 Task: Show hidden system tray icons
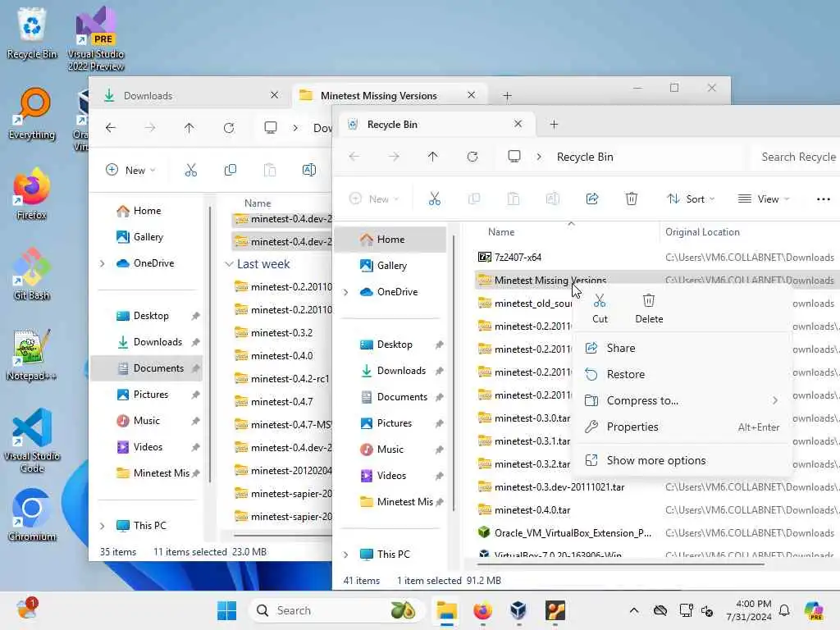[x=634, y=610]
